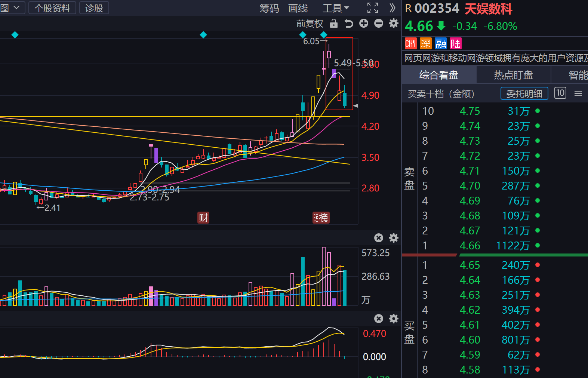Open the 委托明细 order details button
This screenshot has height=378, width=588.
(524, 93)
